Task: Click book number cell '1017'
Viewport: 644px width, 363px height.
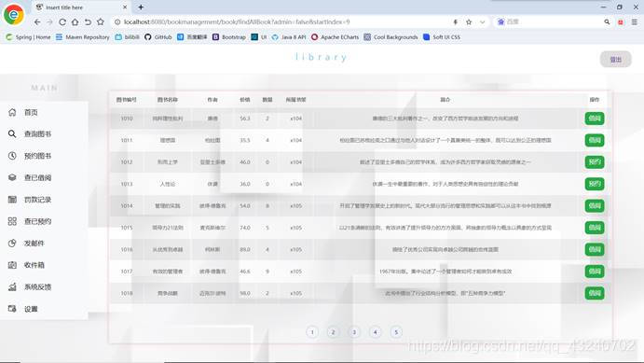Action: (127, 272)
